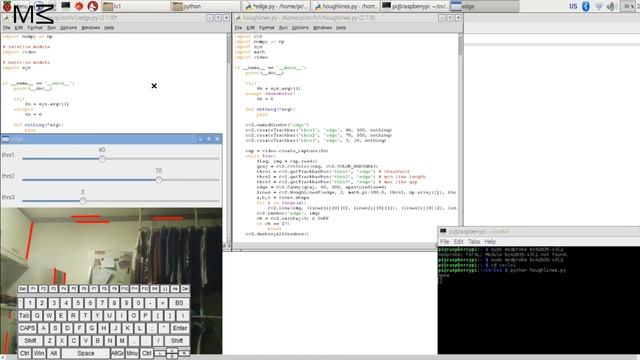This screenshot has width=640, height=360.
Task: Open the Windows menu in houghlines.py window
Action: tap(322, 28)
